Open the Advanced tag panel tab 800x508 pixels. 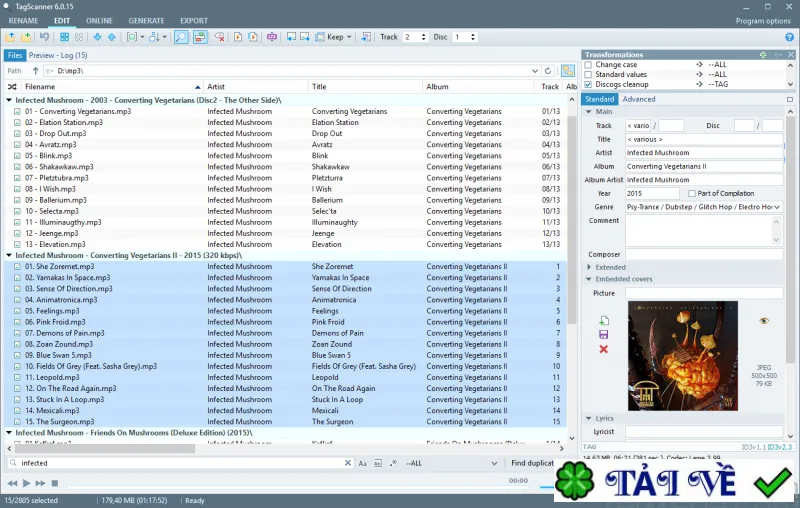(x=639, y=99)
